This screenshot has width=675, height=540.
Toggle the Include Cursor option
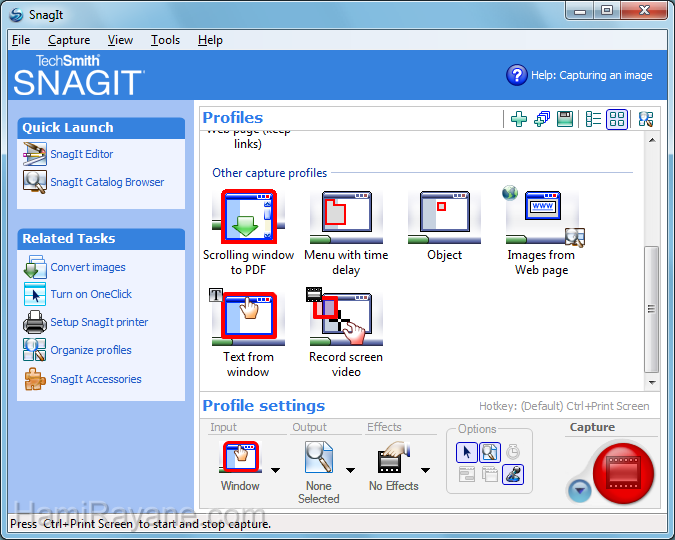pyautogui.click(x=467, y=453)
